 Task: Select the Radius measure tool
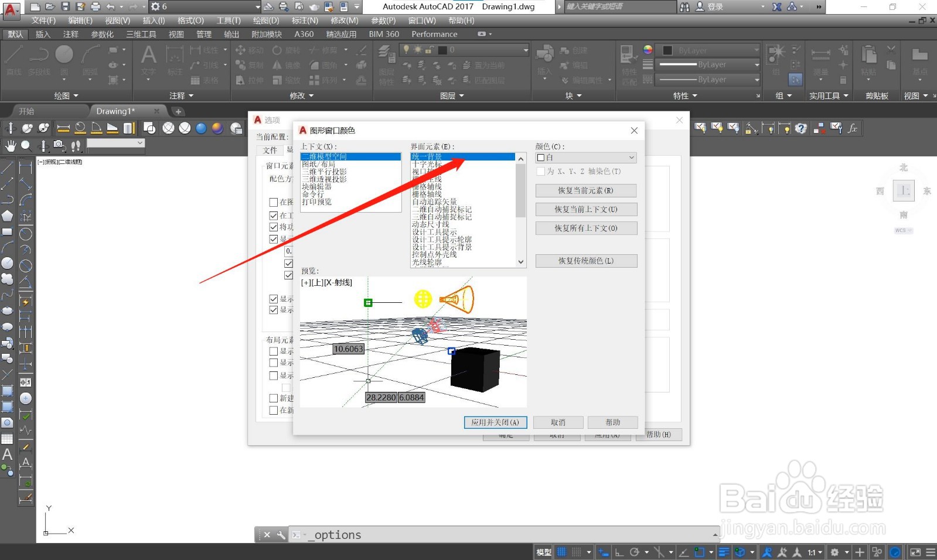80,128
